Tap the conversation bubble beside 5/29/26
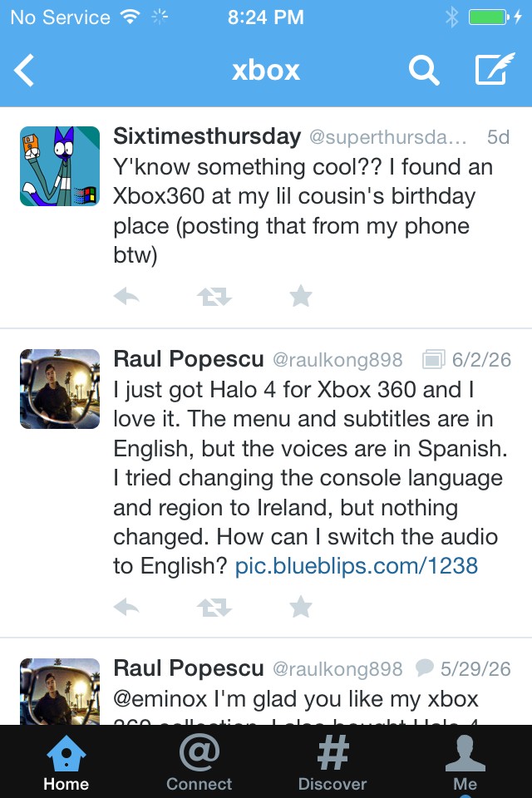The width and height of the screenshot is (532, 798). pos(425,667)
